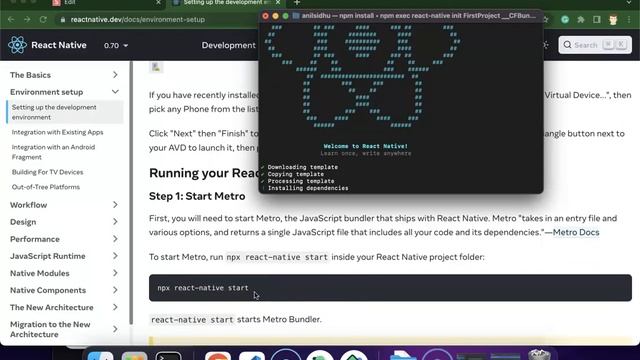Screen dimensions: 640x360
Task: Click the terminal red close button
Action: pos(265,16)
